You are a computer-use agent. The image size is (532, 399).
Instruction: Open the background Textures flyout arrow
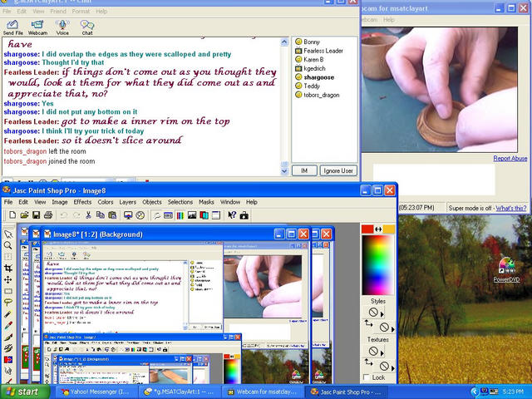point(393,367)
